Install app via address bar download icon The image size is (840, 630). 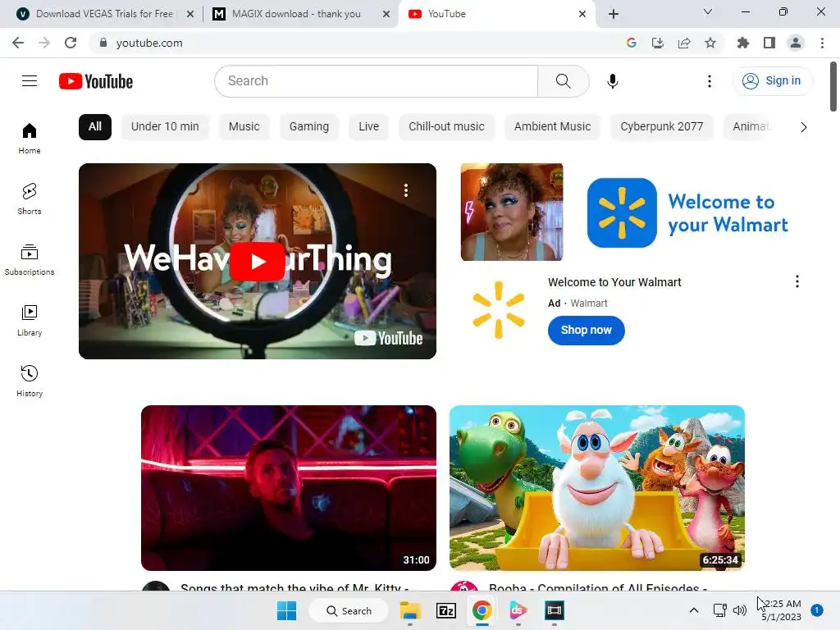click(658, 43)
